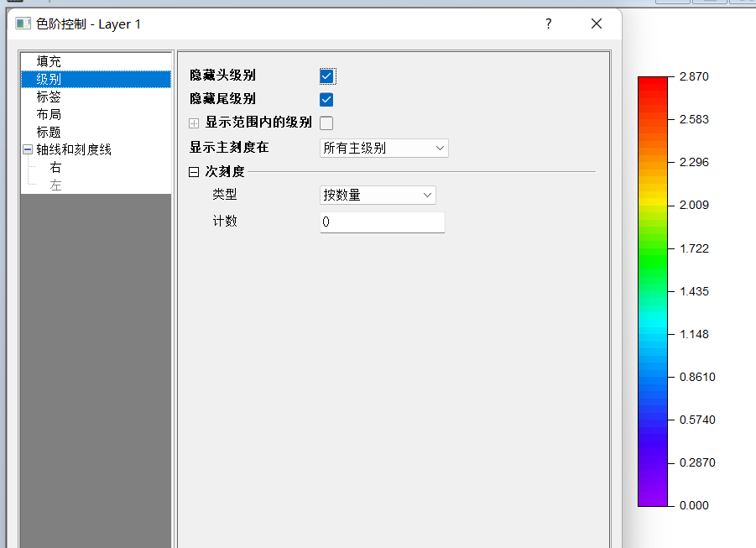Open the 显示主刻度在 dropdown
756x548 pixels.
pyautogui.click(x=384, y=149)
